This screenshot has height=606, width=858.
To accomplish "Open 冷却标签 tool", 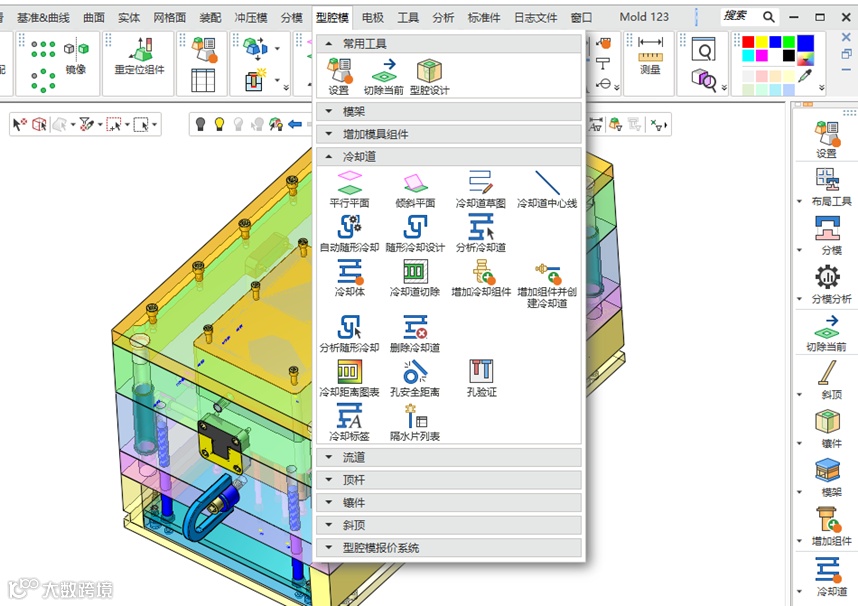I will [349, 422].
